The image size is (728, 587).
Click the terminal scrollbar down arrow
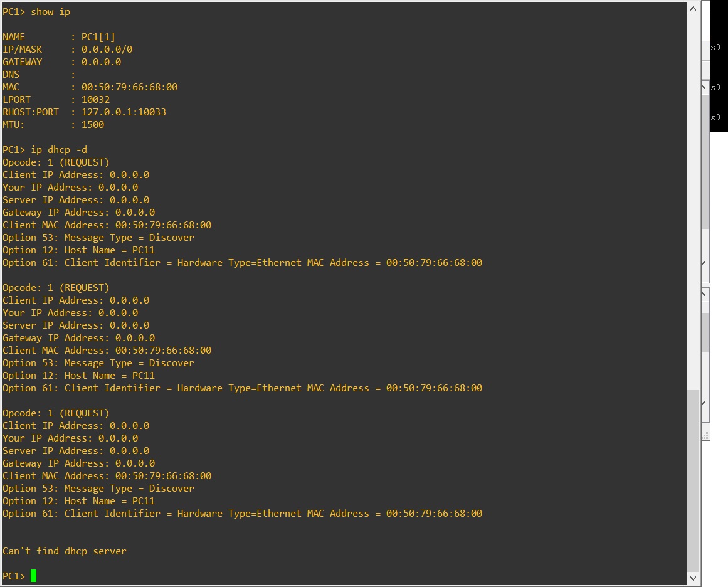(693, 578)
